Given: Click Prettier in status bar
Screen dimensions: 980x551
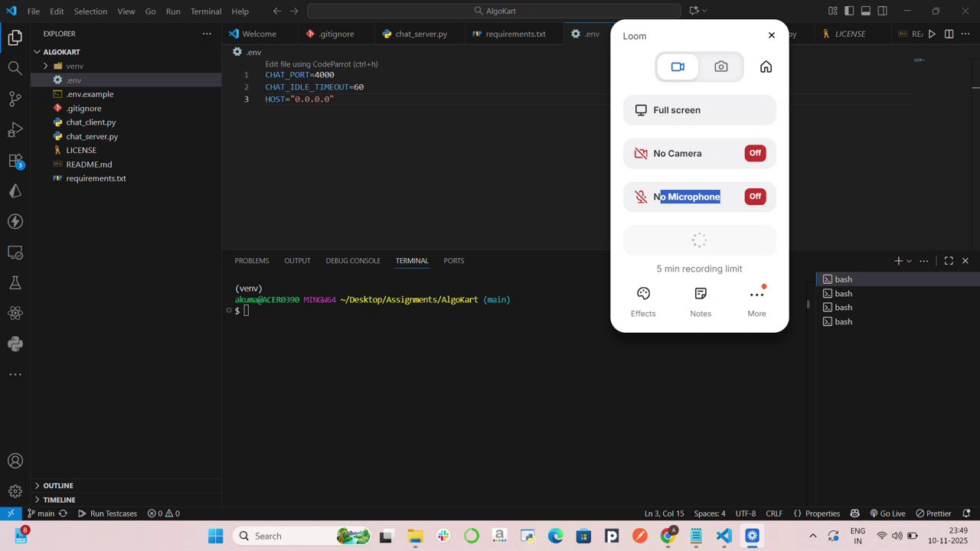Looking at the screenshot, I should 933,514.
